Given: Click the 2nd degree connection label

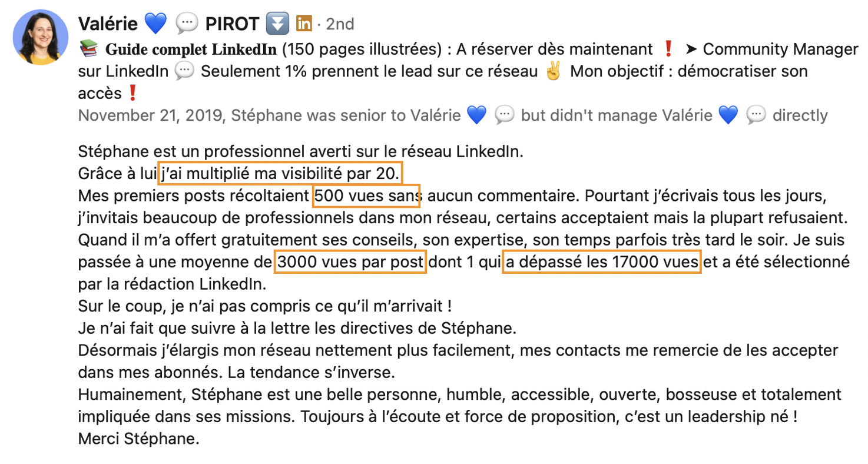Looking at the screenshot, I should pos(340,24).
